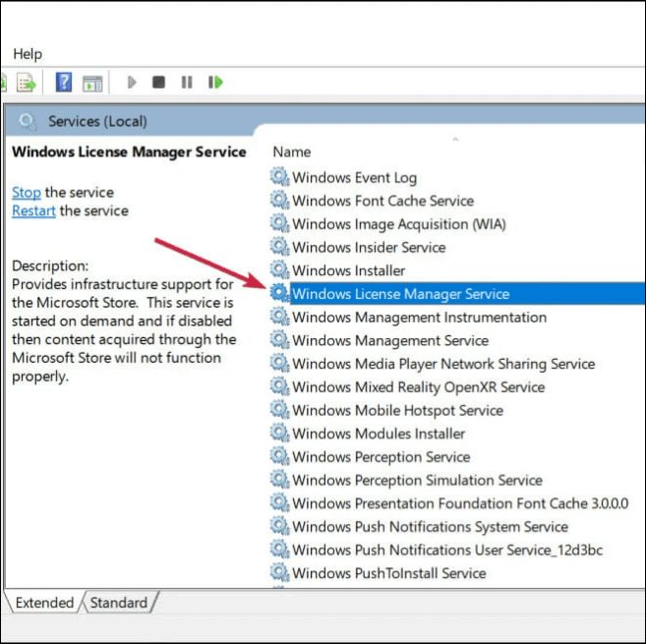Click gear icon of Windows PushToInstall Service
The width and height of the screenshot is (646, 644).
tap(280, 573)
